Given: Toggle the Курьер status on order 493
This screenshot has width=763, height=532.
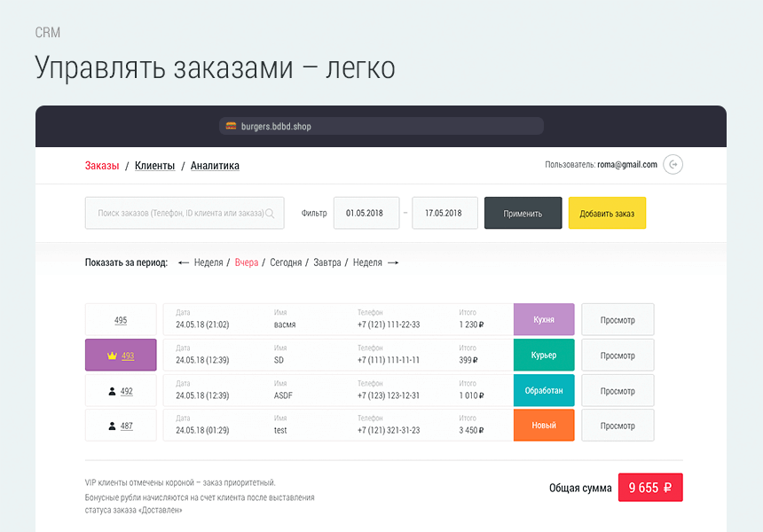Looking at the screenshot, I should pos(544,355).
